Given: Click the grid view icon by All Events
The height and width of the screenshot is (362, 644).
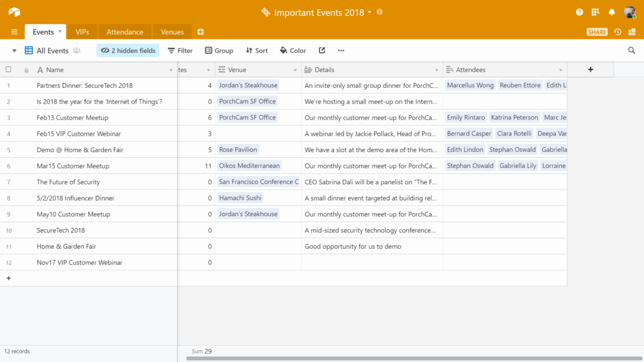Looking at the screenshot, I should 29,50.
